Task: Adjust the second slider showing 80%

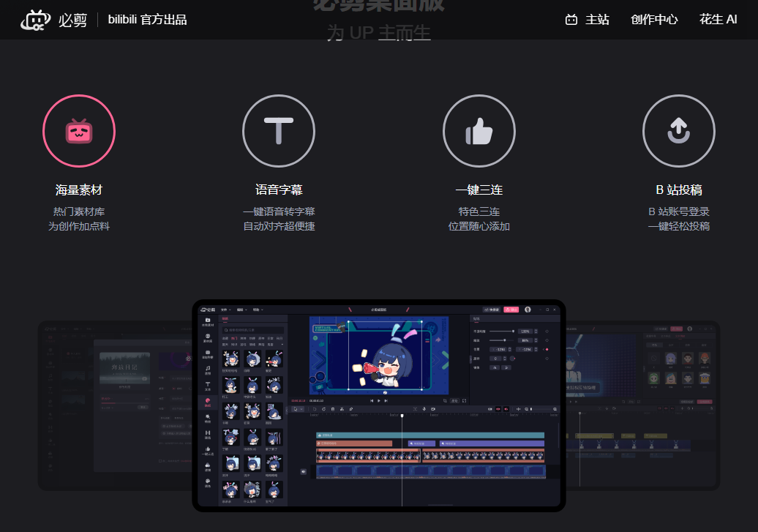Action: [502, 340]
